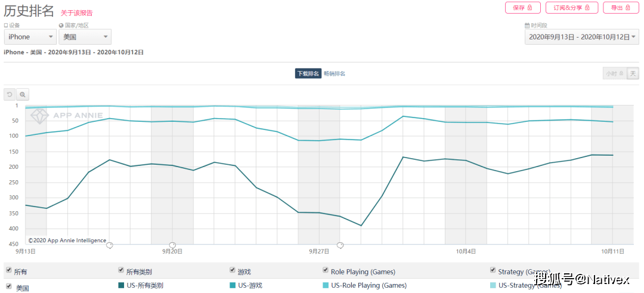The image size is (644, 293).
Task: Switch to the 畅销排名 tab
Action: (x=335, y=73)
